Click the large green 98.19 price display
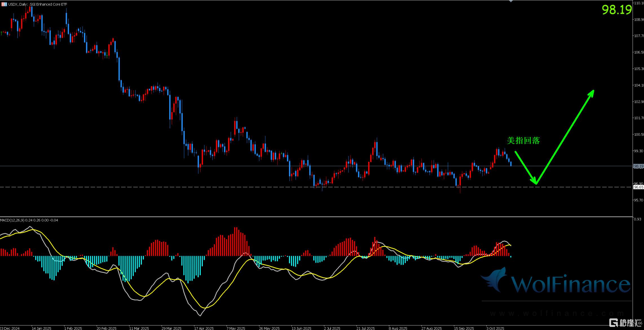644x330 pixels. click(617, 10)
